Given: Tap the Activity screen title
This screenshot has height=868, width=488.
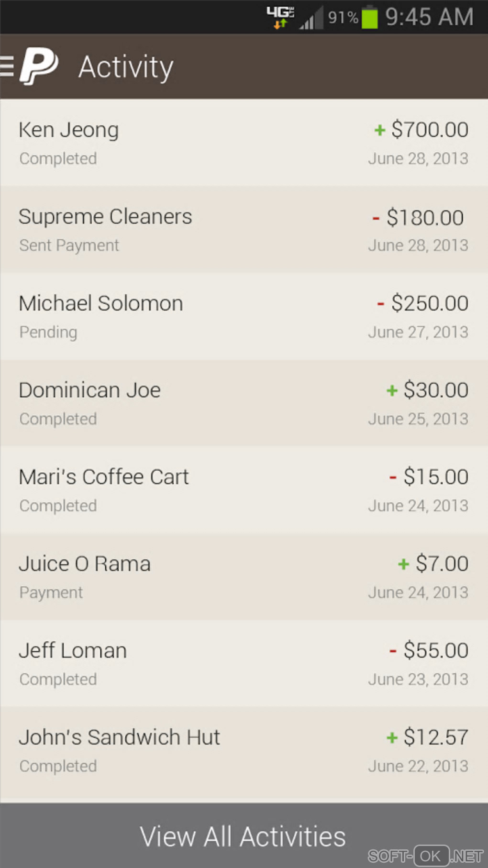Looking at the screenshot, I should 126,67.
